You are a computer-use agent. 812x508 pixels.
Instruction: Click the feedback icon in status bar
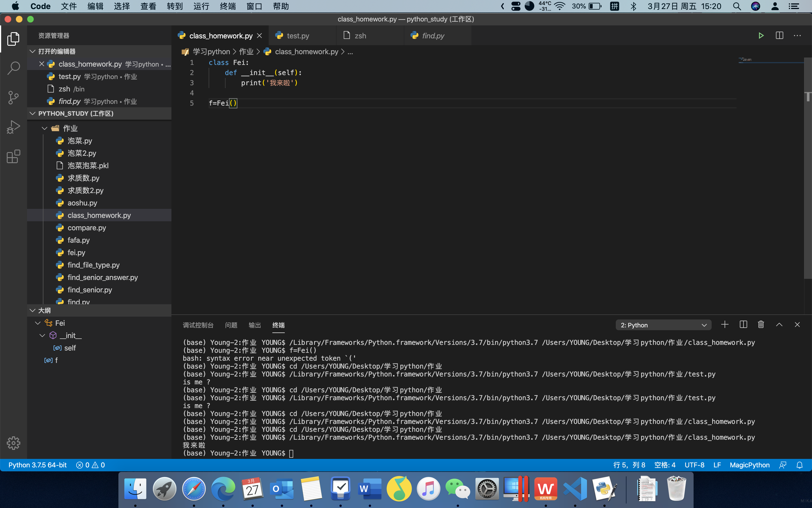783,465
